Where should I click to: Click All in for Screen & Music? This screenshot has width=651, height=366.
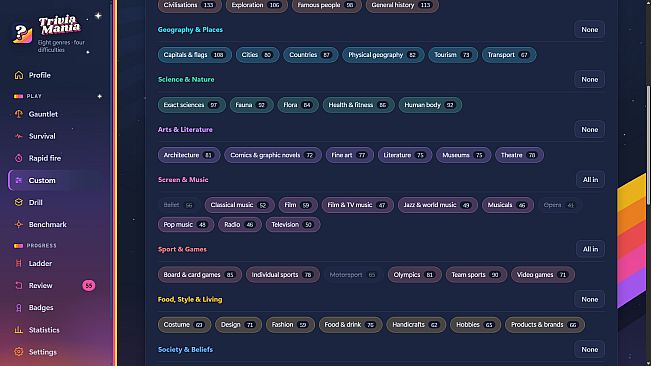tap(590, 180)
